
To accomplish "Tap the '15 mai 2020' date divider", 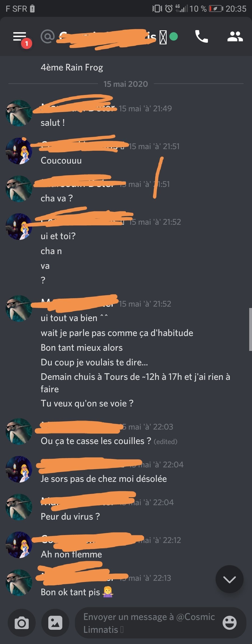I will click(x=126, y=84).
